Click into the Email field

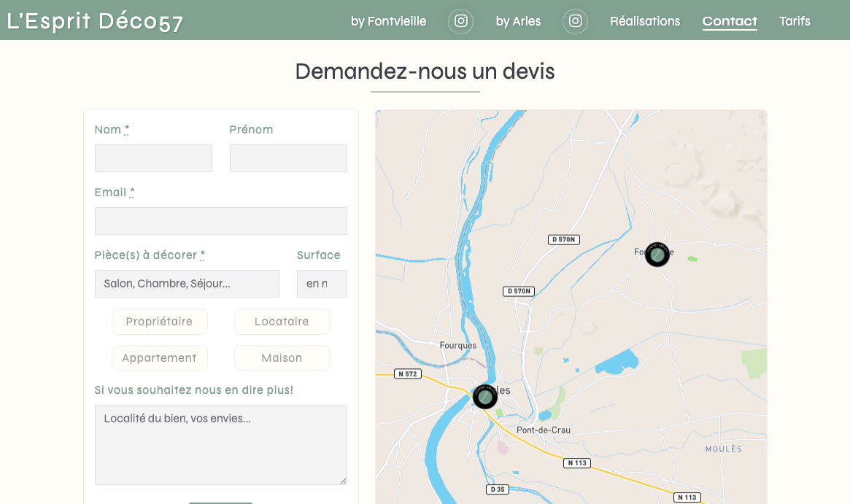pos(220,221)
